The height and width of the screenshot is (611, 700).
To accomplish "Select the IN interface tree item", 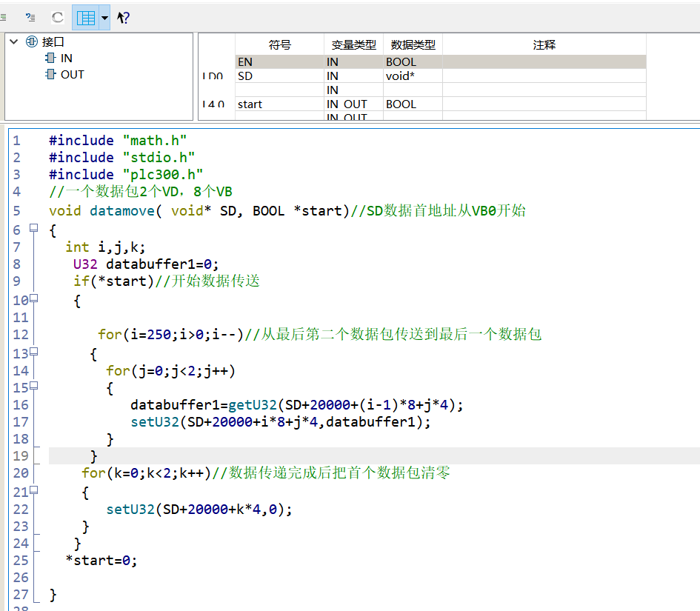I will [67, 59].
